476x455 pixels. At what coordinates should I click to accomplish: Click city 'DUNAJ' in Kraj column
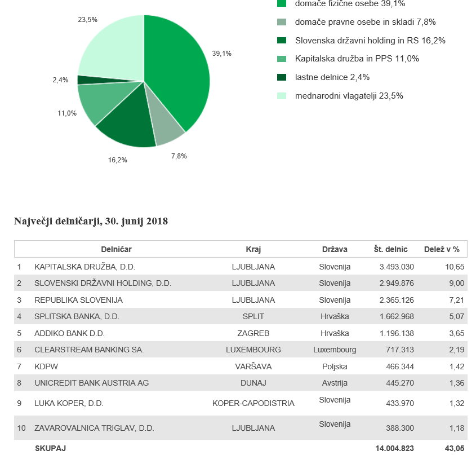point(253,383)
